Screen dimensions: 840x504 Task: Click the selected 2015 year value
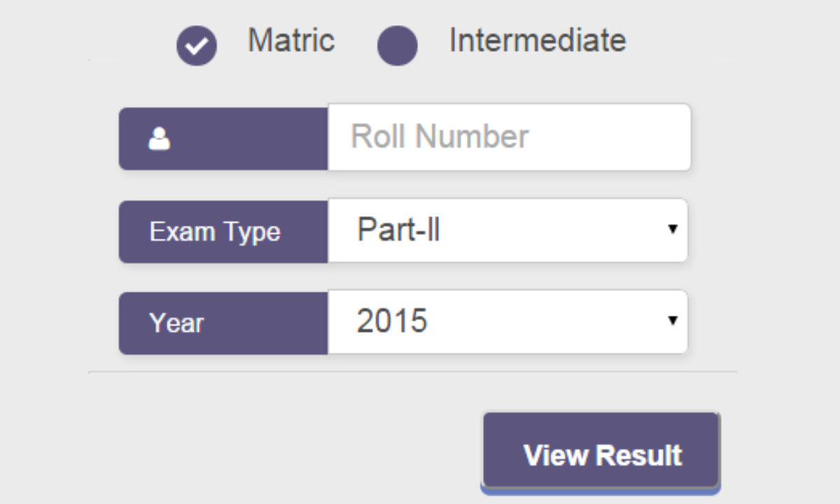click(x=392, y=321)
